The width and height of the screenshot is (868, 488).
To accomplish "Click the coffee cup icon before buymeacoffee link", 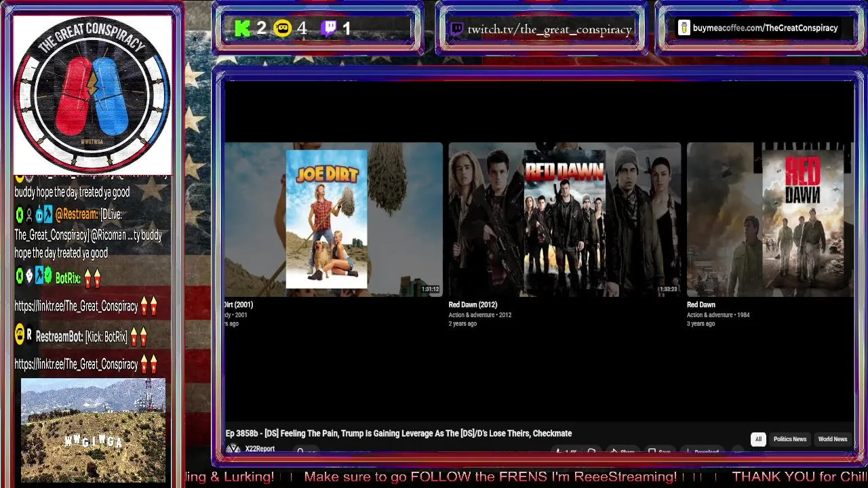I will click(684, 28).
